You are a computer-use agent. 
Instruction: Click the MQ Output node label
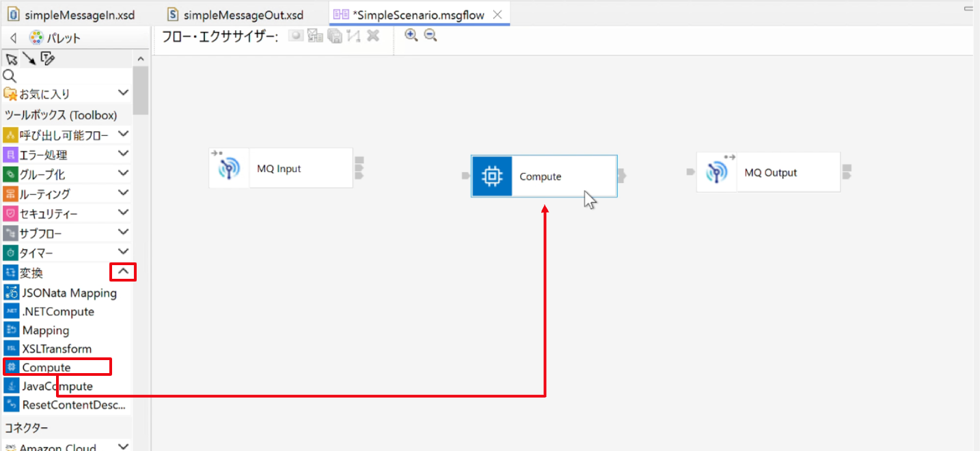[x=771, y=172]
